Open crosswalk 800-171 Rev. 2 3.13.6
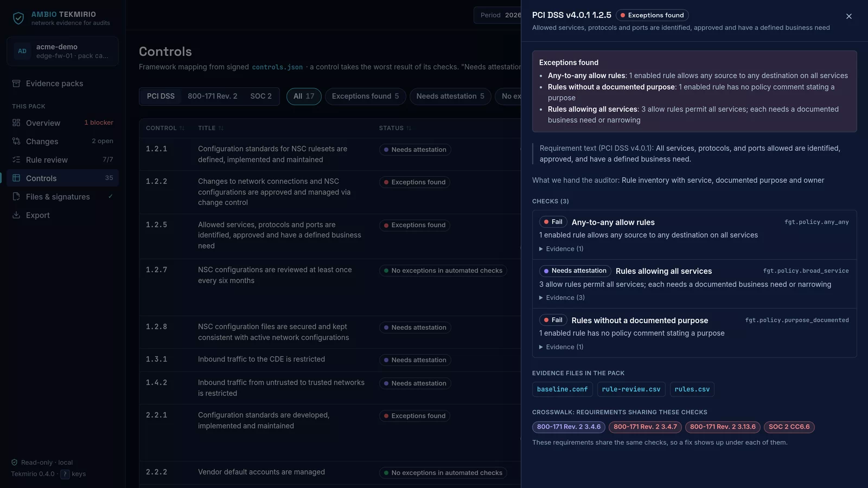The height and width of the screenshot is (488, 868). (723, 427)
